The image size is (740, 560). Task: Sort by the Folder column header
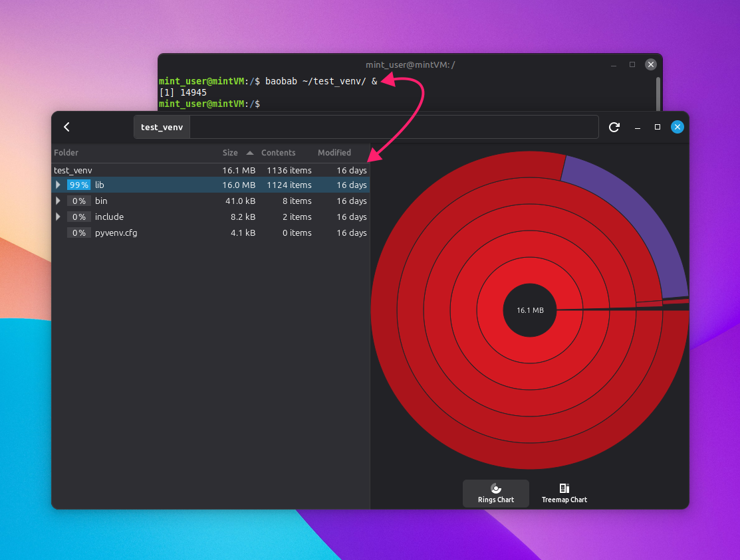click(x=66, y=153)
